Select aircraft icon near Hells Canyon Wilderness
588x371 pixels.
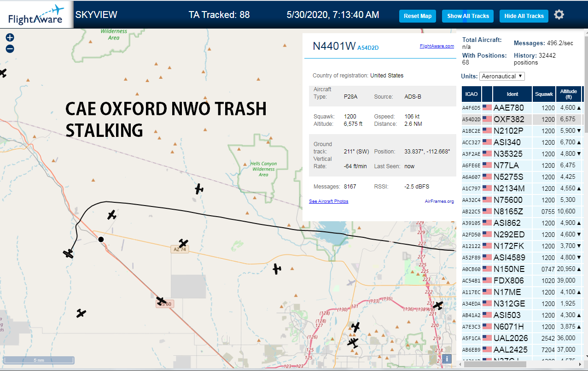tap(199, 188)
